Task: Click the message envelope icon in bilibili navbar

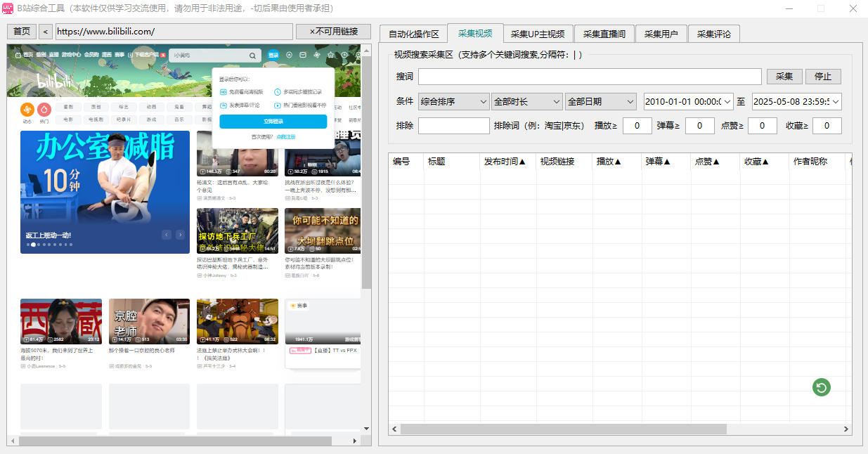Action: [303, 55]
